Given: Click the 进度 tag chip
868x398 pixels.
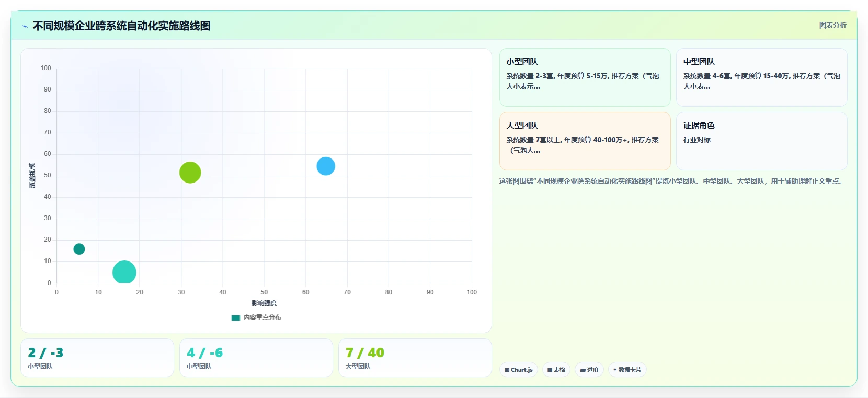Looking at the screenshot, I should pyautogui.click(x=589, y=370).
